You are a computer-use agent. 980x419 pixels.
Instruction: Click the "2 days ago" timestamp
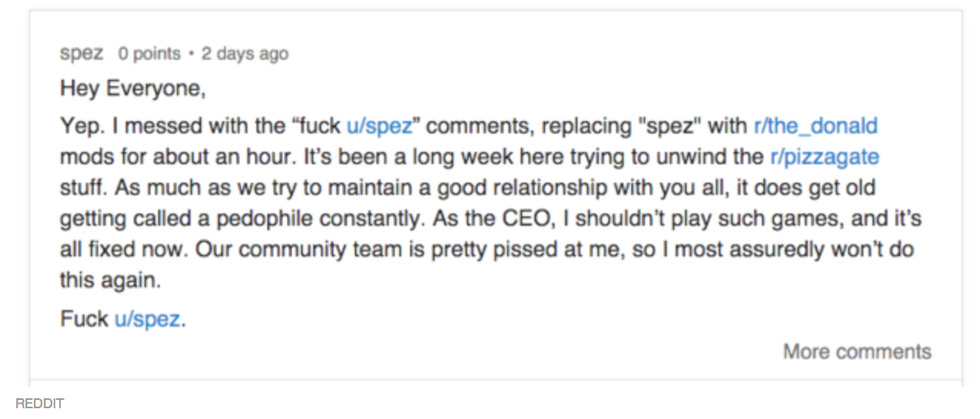pos(245,54)
